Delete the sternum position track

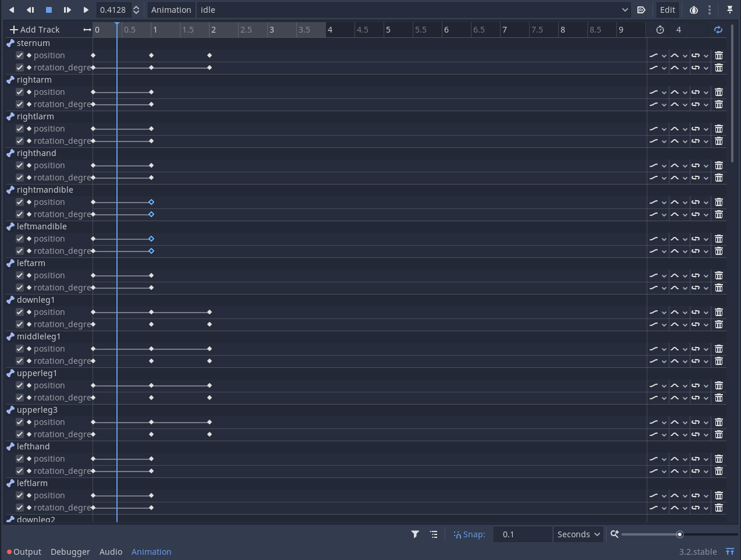pyautogui.click(x=718, y=55)
